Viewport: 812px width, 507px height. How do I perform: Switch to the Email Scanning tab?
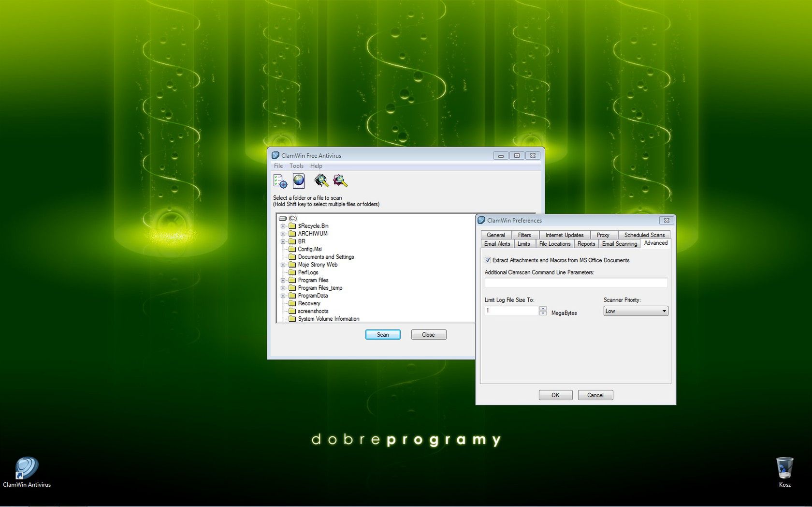(x=620, y=244)
